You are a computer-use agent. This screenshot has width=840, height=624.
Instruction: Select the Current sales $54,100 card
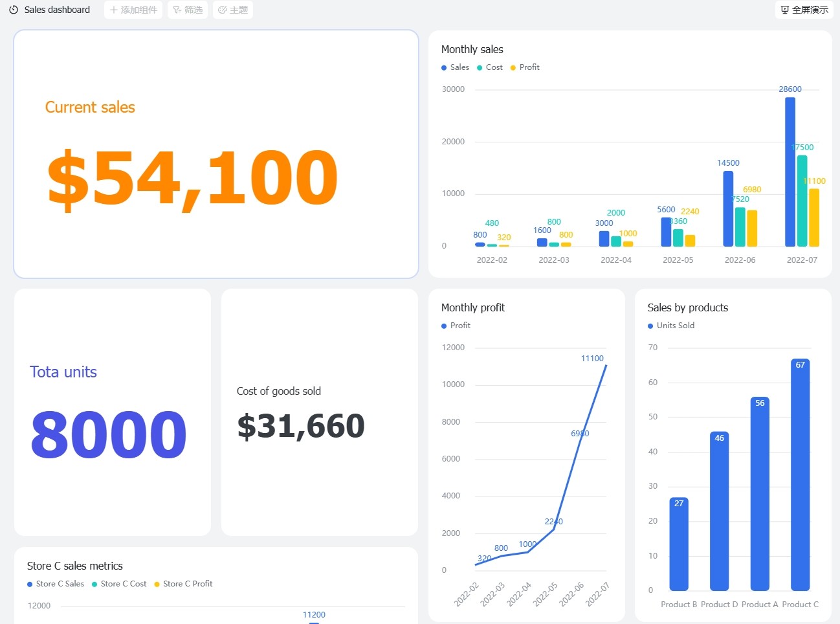point(216,154)
